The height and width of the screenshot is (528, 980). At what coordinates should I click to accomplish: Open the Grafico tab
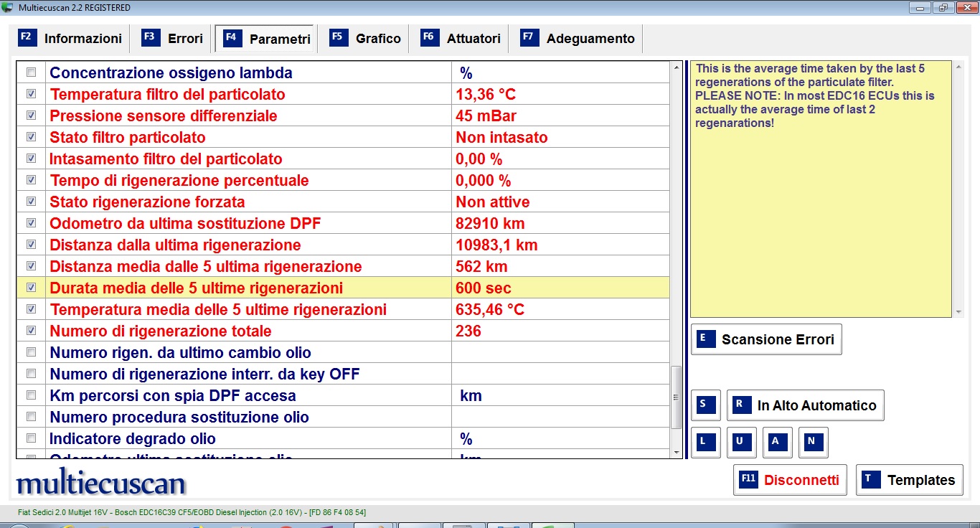pyautogui.click(x=365, y=39)
